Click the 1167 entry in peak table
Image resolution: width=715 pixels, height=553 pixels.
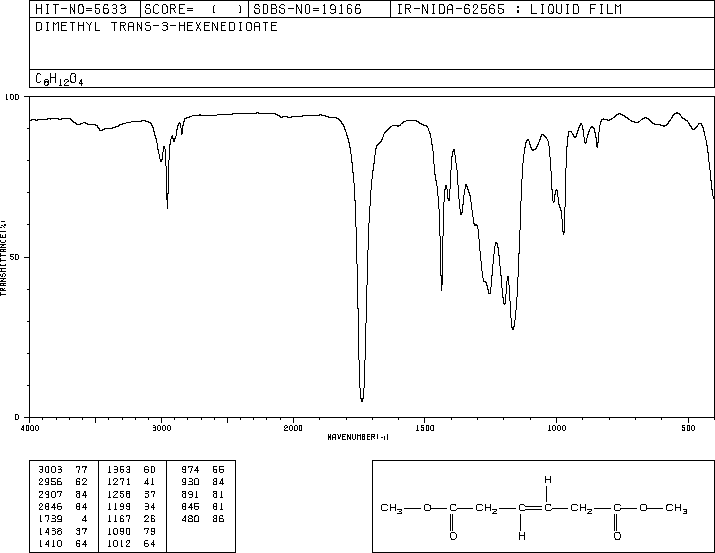coord(119,519)
